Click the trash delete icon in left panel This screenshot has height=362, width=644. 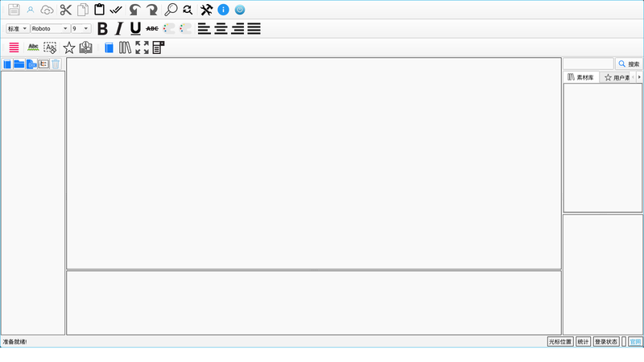point(56,64)
